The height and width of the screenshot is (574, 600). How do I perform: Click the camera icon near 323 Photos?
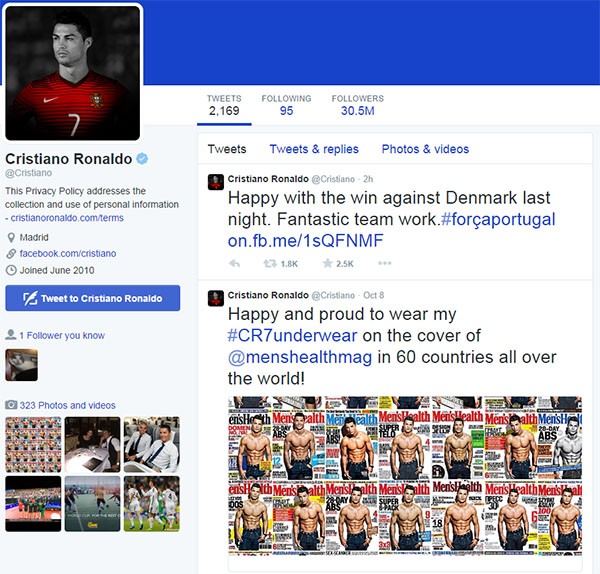point(11,404)
